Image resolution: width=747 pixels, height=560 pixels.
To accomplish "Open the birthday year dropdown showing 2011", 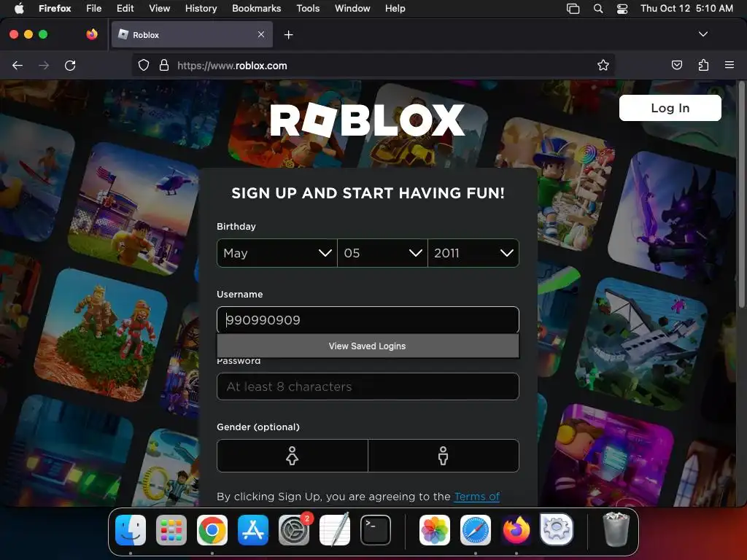I will tap(473, 253).
